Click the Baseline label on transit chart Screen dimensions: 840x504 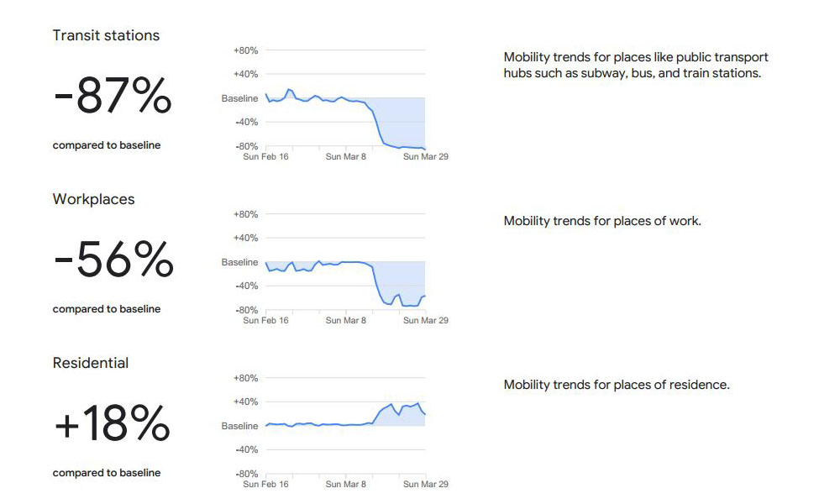pos(239,98)
